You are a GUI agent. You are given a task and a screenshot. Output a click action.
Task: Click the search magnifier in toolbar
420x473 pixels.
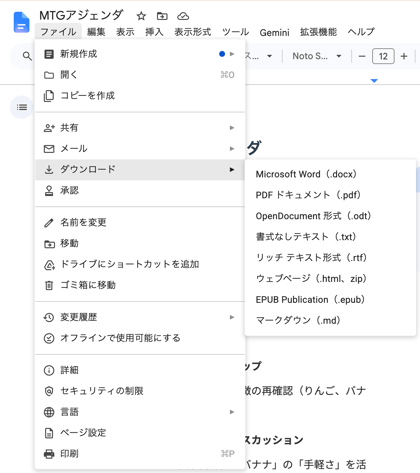pyautogui.click(x=27, y=56)
